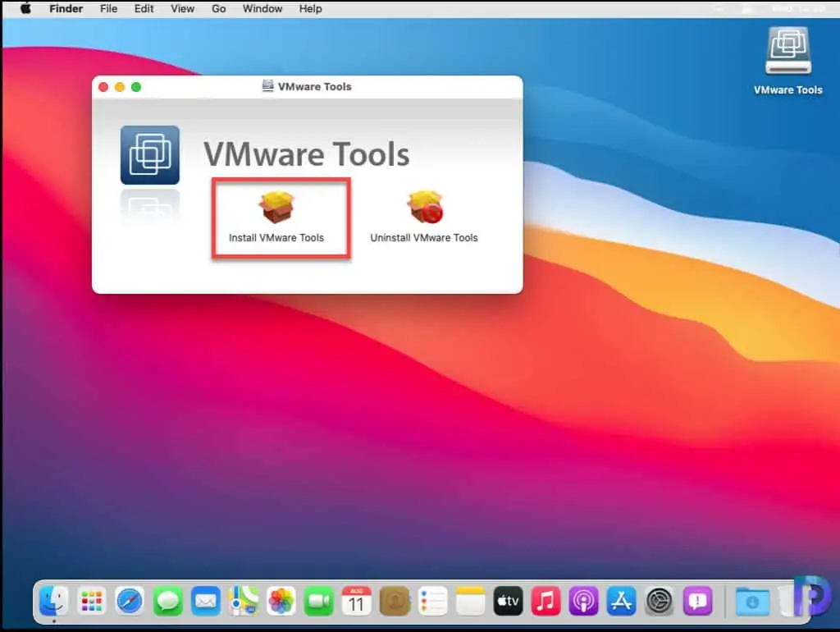This screenshot has height=632, width=840.
Task: Open Music from the Dock
Action: pyautogui.click(x=546, y=601)
